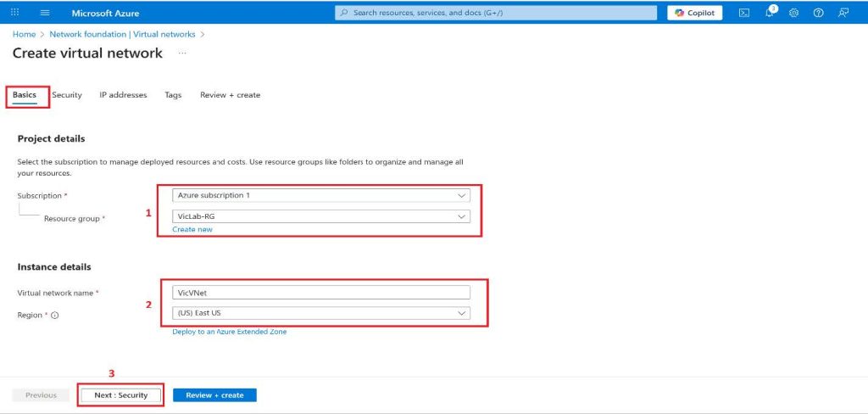Click the Next : Security button

click(120, 395)
